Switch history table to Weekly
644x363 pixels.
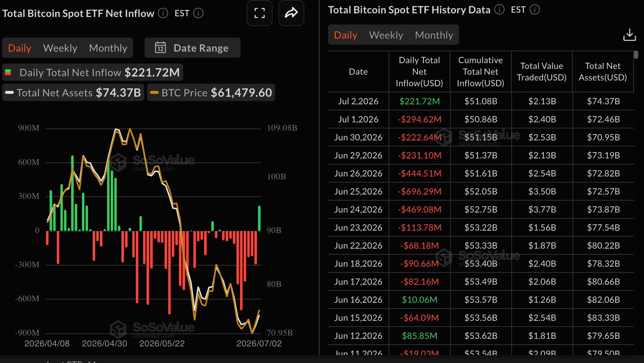[386, 35]
